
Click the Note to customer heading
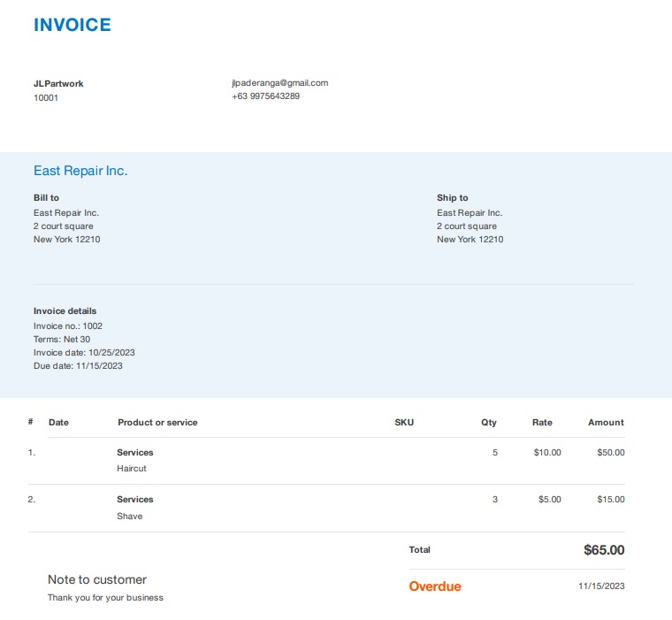point(97,580)
